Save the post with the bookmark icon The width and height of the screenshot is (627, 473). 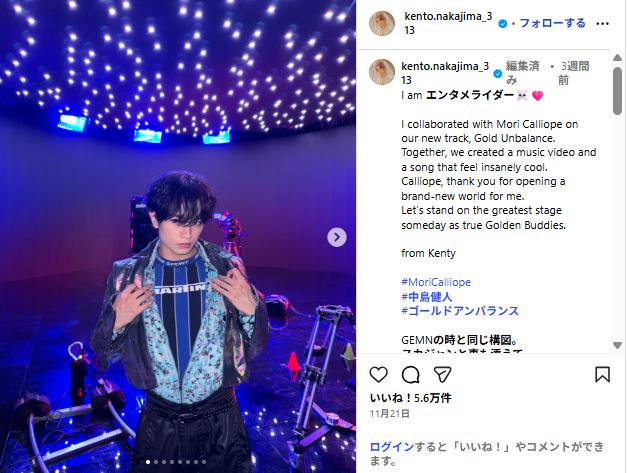602,375
